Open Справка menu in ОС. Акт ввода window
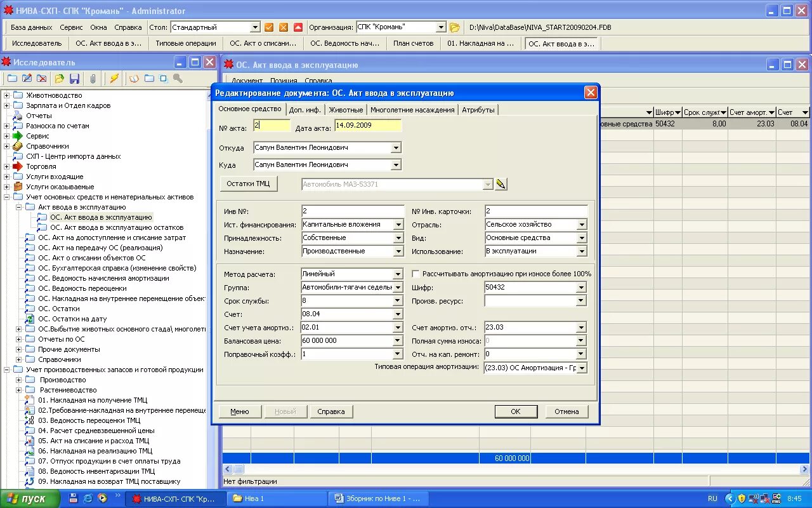Screen dimensions: 812x508 318,81
